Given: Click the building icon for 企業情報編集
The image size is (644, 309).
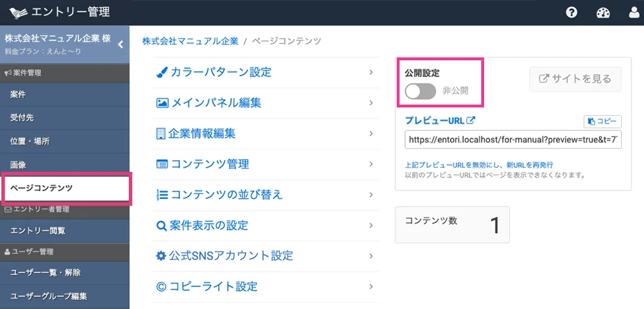Looking at the screenshot, I should 161,134.
